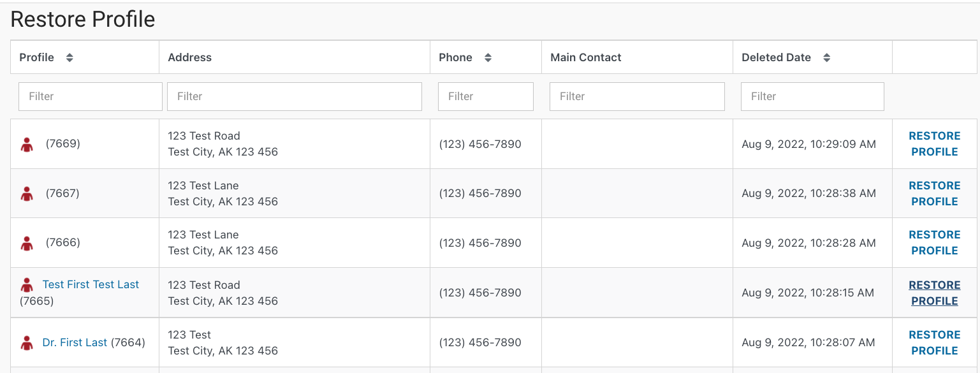The width and height of the screenshot is (980, 373).
Task: Focus the Main Contact filter field
Action: point(637,96)
